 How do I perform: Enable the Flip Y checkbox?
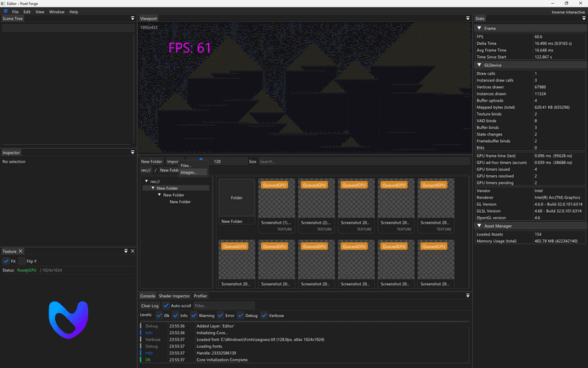pyautogui.click(x=21, y=261)
